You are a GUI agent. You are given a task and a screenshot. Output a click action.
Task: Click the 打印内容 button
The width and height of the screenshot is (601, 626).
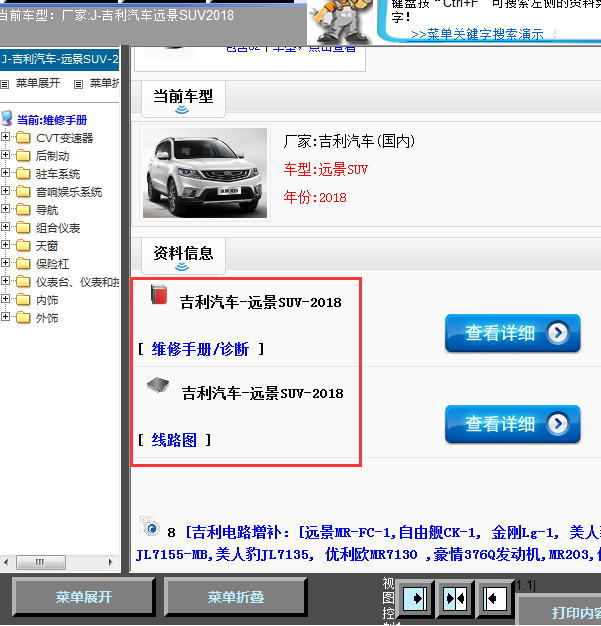559,612
